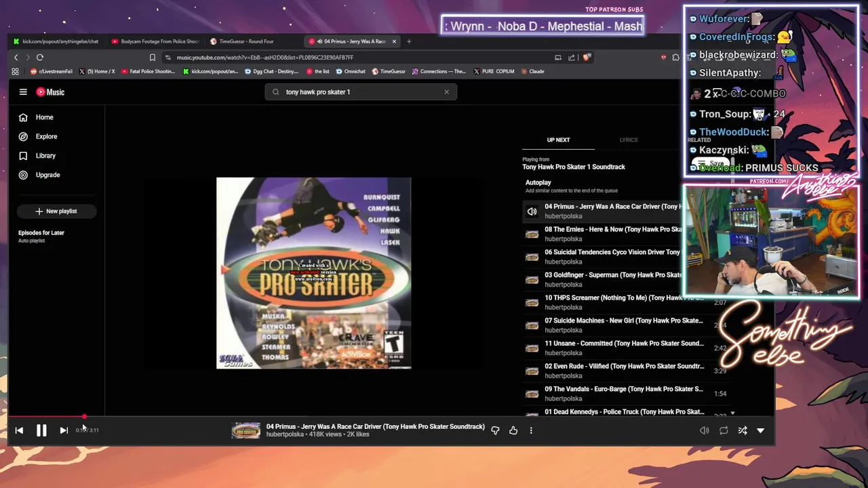Screen dimensions: 868x488
Task: Switch to TimeGuessr - Round Four tab
Action: [246, 41]
